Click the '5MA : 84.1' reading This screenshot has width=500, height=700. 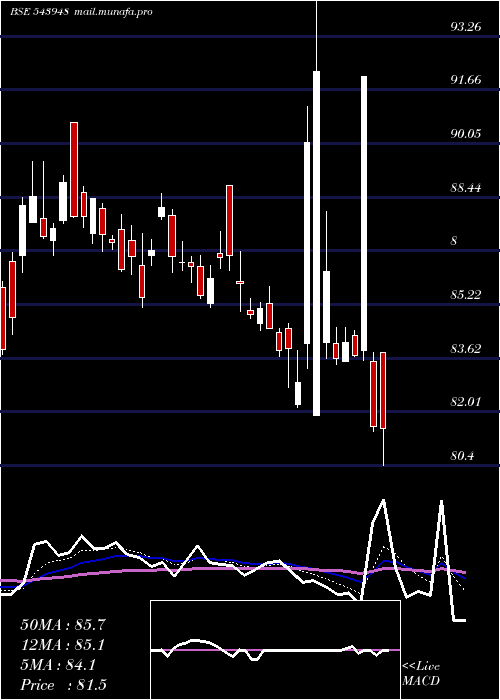(58, 665)
